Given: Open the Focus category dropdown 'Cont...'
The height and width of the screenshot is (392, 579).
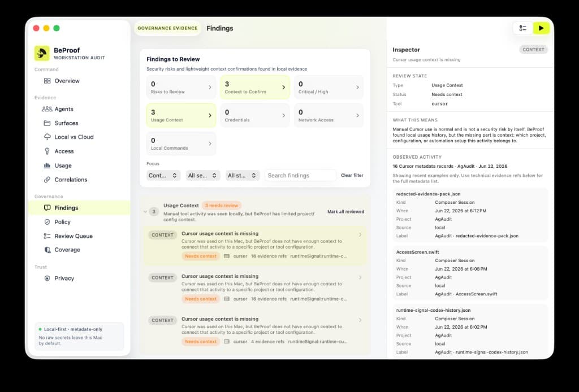Looking at the screenshot, I should [x=163, y=176].
